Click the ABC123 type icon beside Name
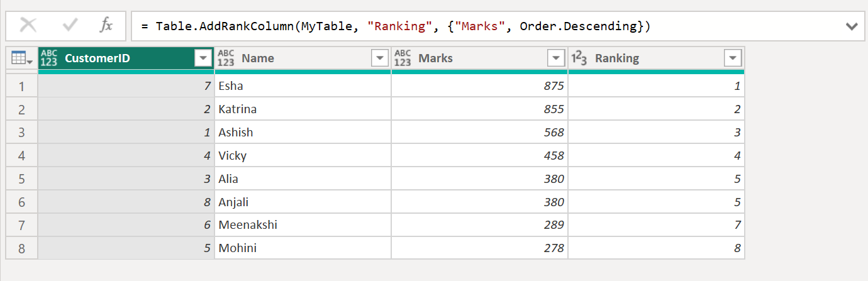This screenshot has height=281, width=868. [226, 58]
